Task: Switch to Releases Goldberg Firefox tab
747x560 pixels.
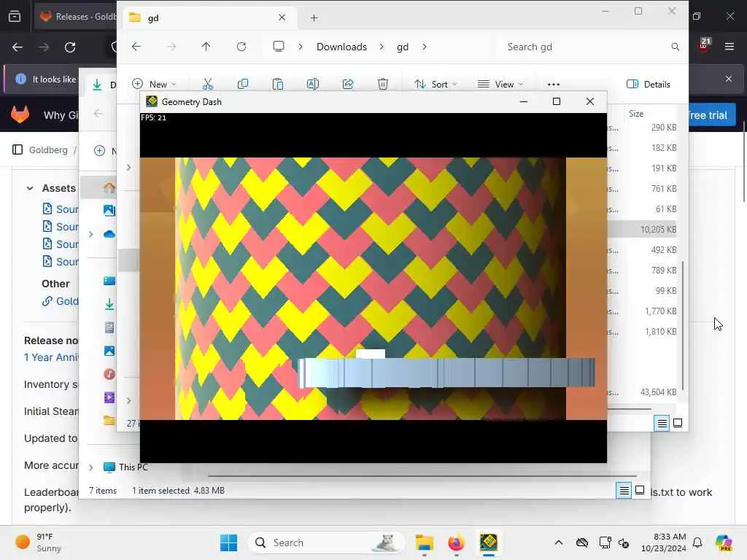Action: tap(76, 16)
